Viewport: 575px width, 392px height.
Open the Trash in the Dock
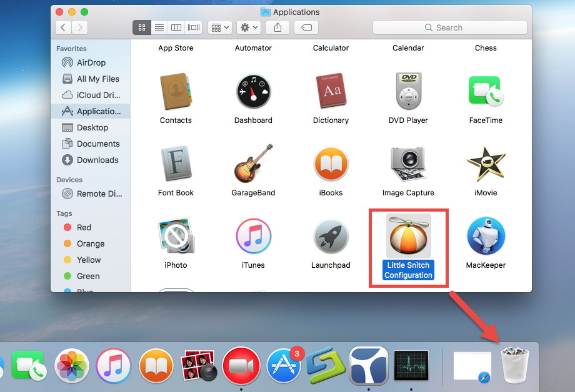(514, 366)
